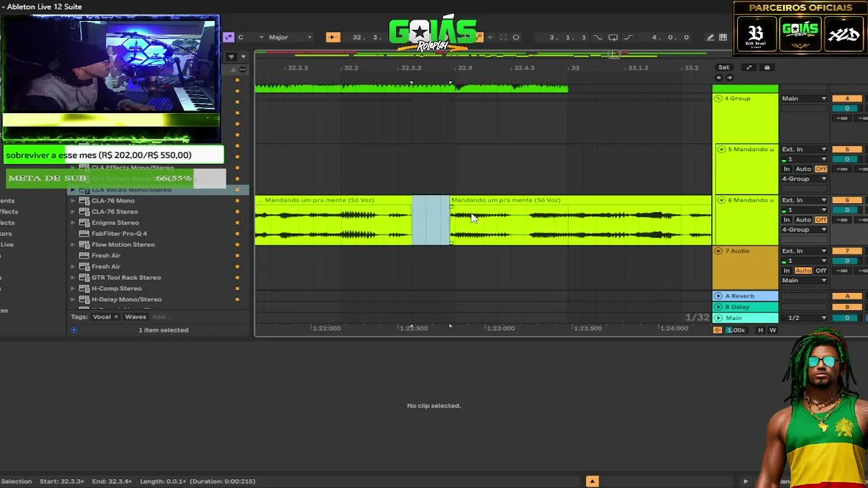868x488 pixels.
Task: Select GTR Tool Rack Stereo in browser
Action: click(126, 278)
